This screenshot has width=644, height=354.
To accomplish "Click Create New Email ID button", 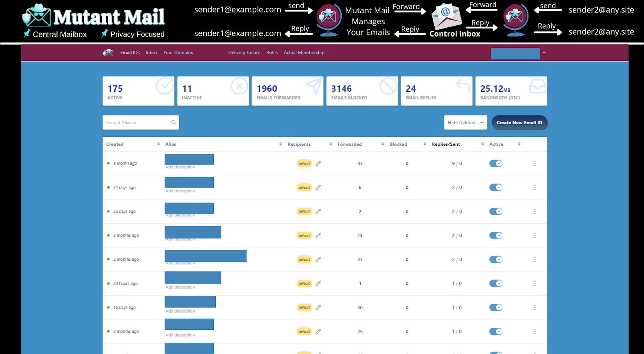I will [x=520, y=123].
